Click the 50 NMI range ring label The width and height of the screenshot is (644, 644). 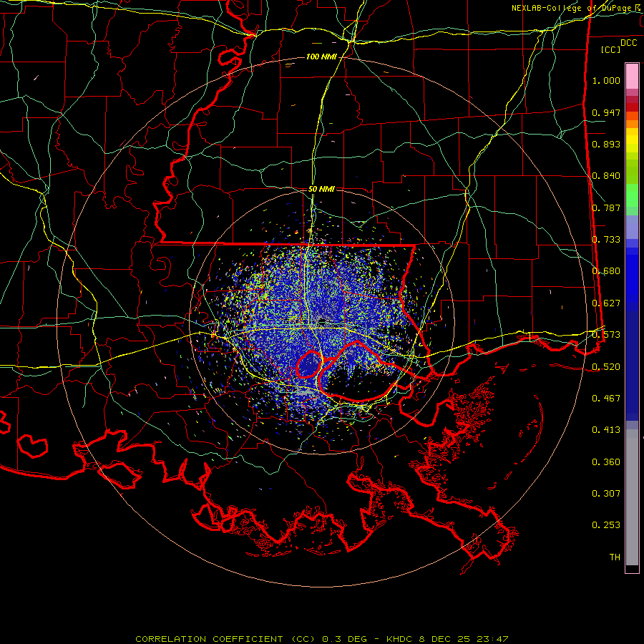pyautogui.click(x=321, y=190)
